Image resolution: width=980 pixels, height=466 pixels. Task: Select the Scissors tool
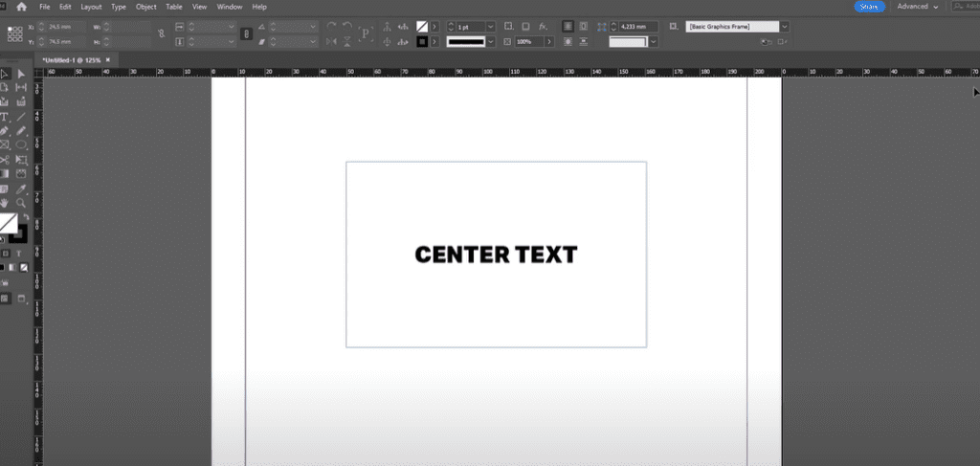(5, 160)
